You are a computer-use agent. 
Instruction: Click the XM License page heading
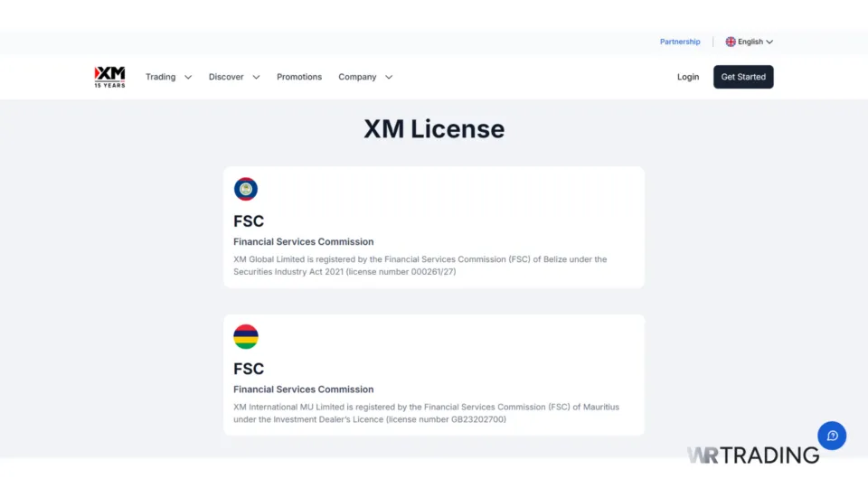(x=434, y=129)
